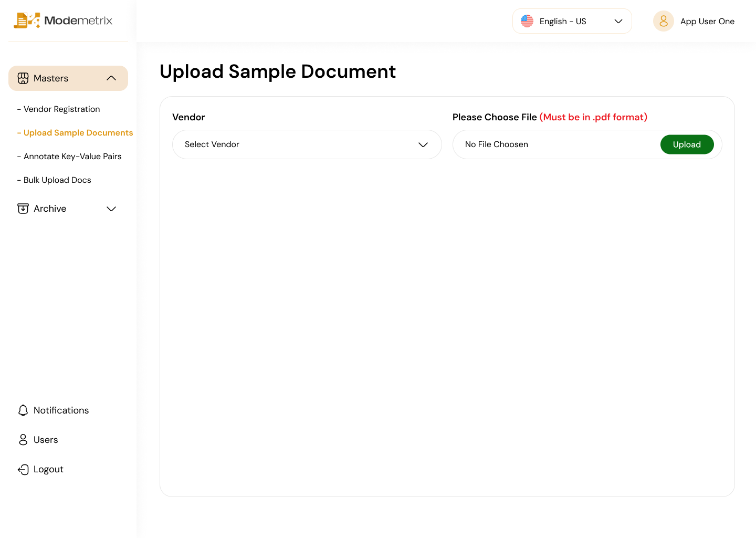Screen dimensions: 756x538
Task: Click the Please Choose File label
Action: (x=495, y=117)
